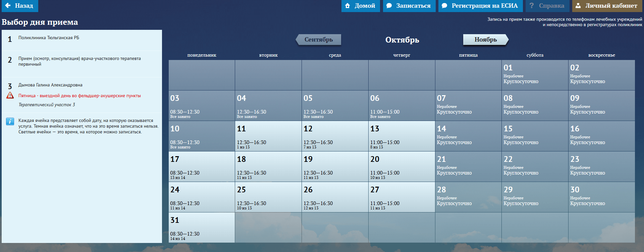Open the Справка help section
644x252 pixels.
click(x=547, y=6)
